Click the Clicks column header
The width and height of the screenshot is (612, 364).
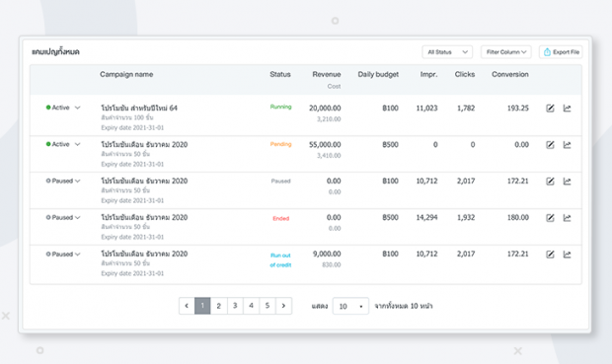465,74
